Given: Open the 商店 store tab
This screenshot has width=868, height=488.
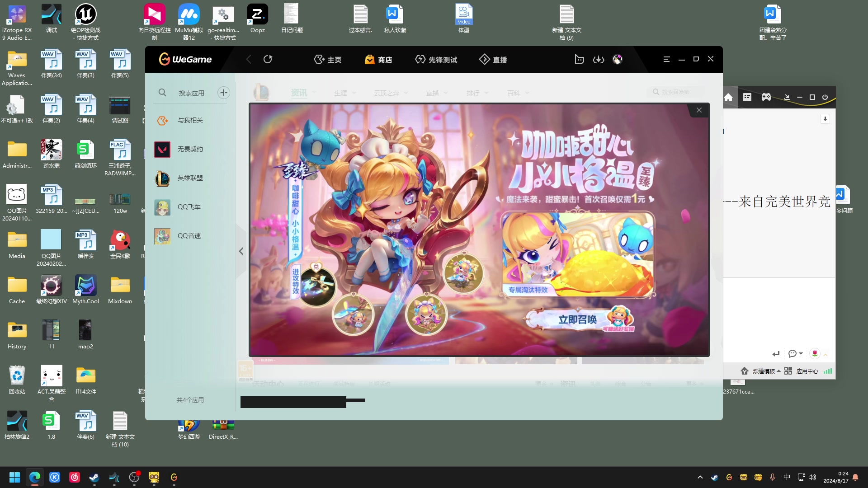Looking at the screenshot, I should [378, 60].
